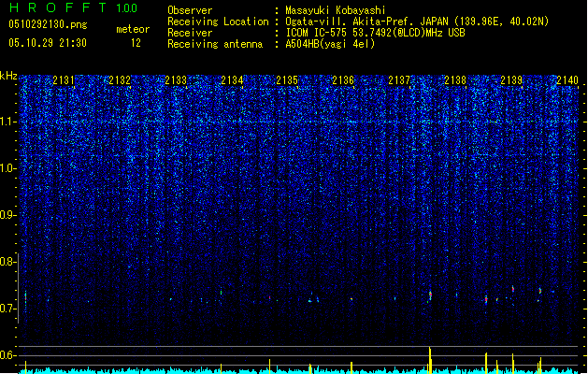
Task: Select the Ogata-vill. Akita-Pref. JAPAN location text
Action: pyautogui.click(x=417, y=22)
